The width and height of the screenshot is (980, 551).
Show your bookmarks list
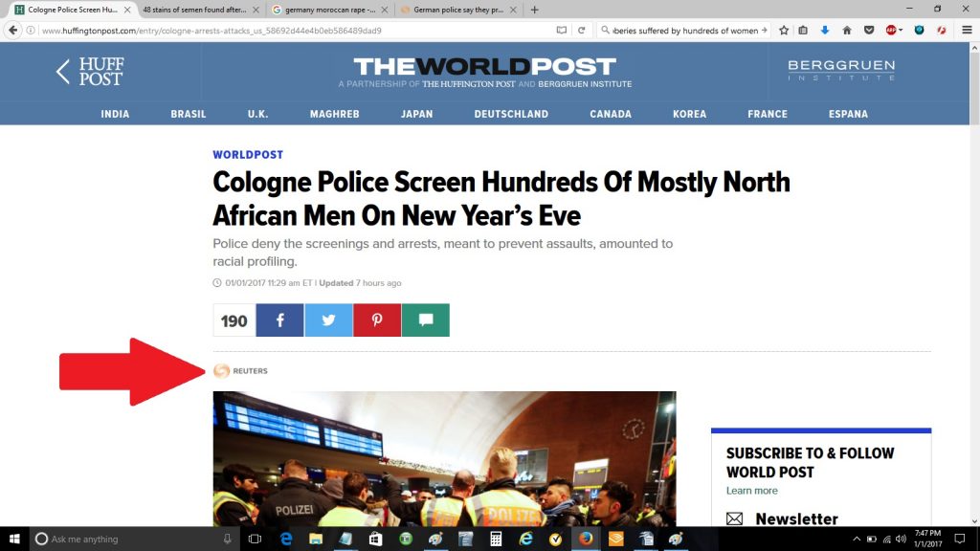(x=803, y=30)
